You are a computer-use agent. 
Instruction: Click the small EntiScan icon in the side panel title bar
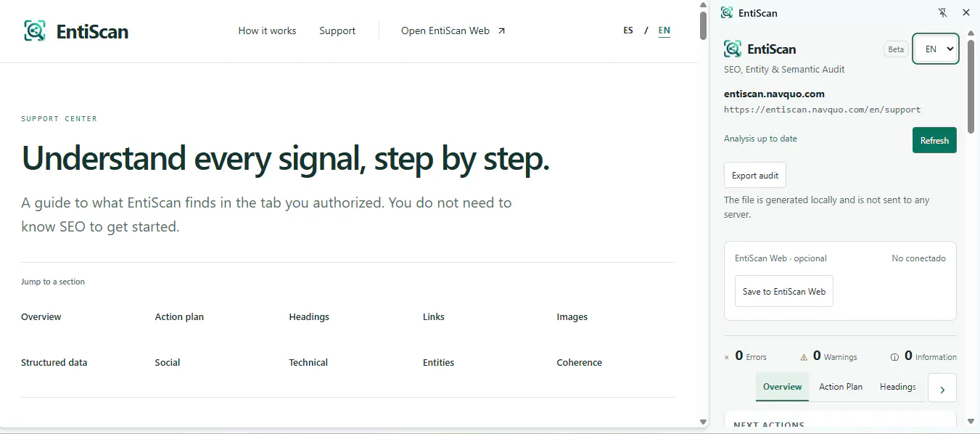(726, 12)
